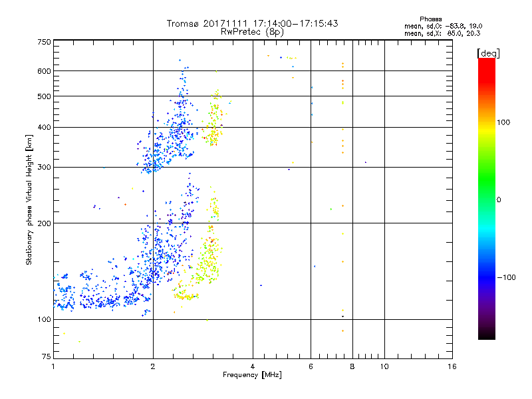Click the y-axis tick label '75'
This screenshot has height=399, width=532.
point(47,356)
